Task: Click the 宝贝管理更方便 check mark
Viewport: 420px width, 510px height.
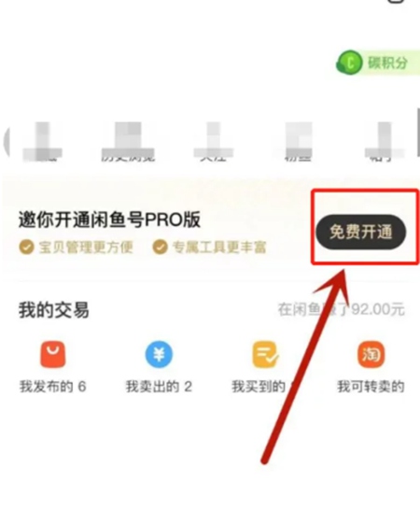Action: [26, 248]
